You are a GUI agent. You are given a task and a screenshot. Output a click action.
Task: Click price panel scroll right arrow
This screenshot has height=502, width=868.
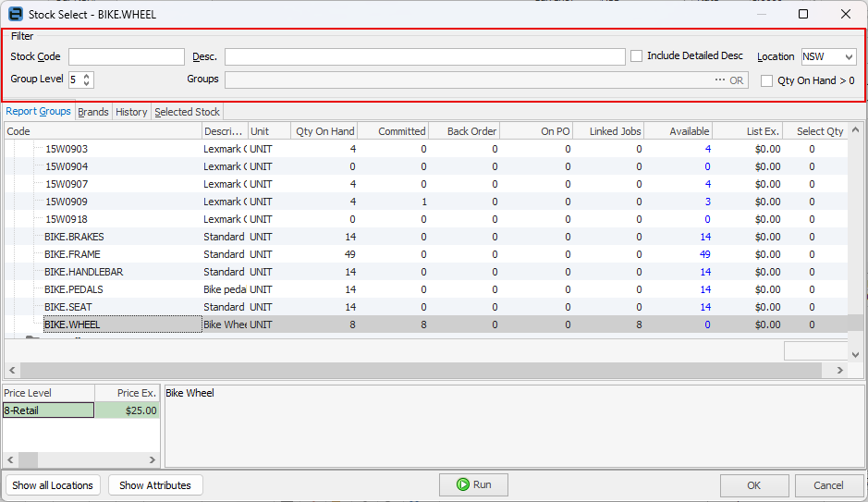(x=153, y=460)
